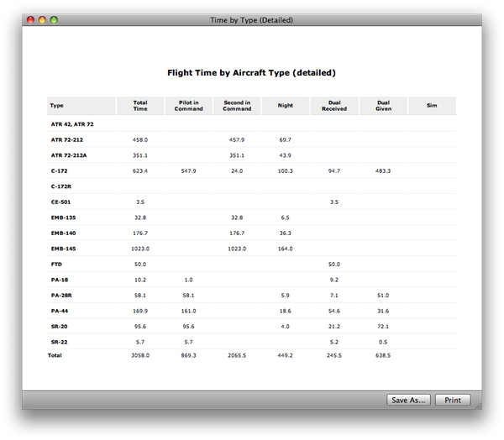Click total second in command 2065.5
Viewport: 504px width, 440px height.
point(237,355)
